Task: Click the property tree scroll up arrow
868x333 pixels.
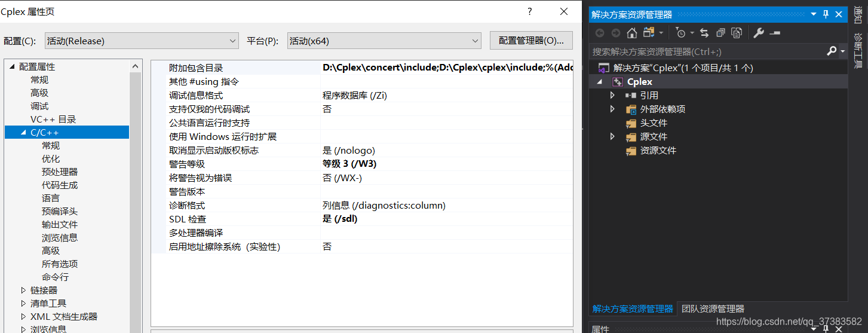Action: [136, 67]
